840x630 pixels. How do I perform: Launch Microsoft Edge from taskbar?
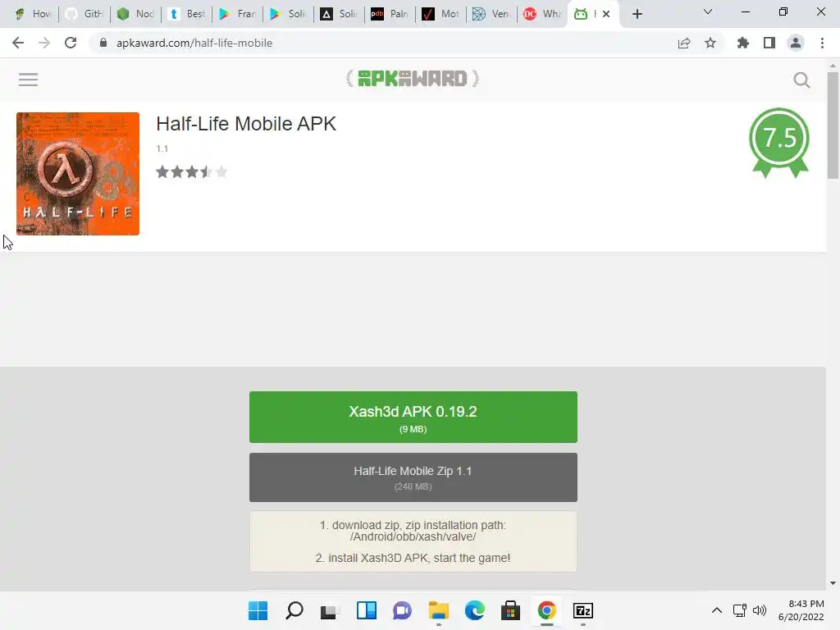click(475, 610)
